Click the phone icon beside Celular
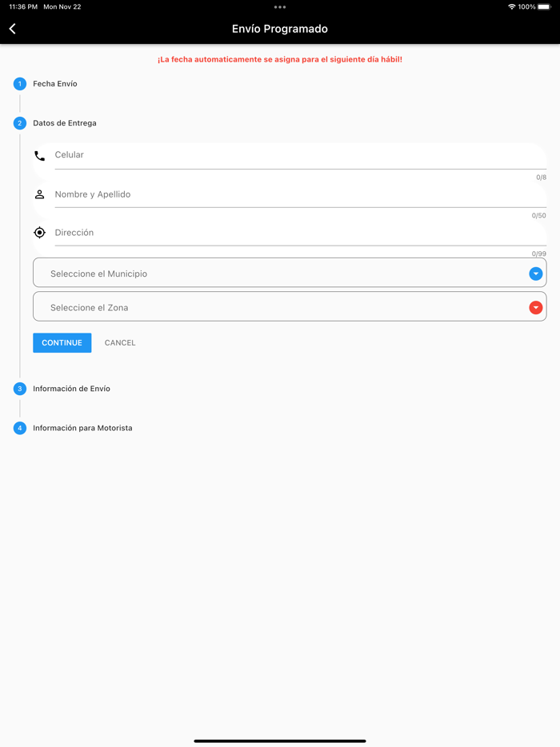 39,156
